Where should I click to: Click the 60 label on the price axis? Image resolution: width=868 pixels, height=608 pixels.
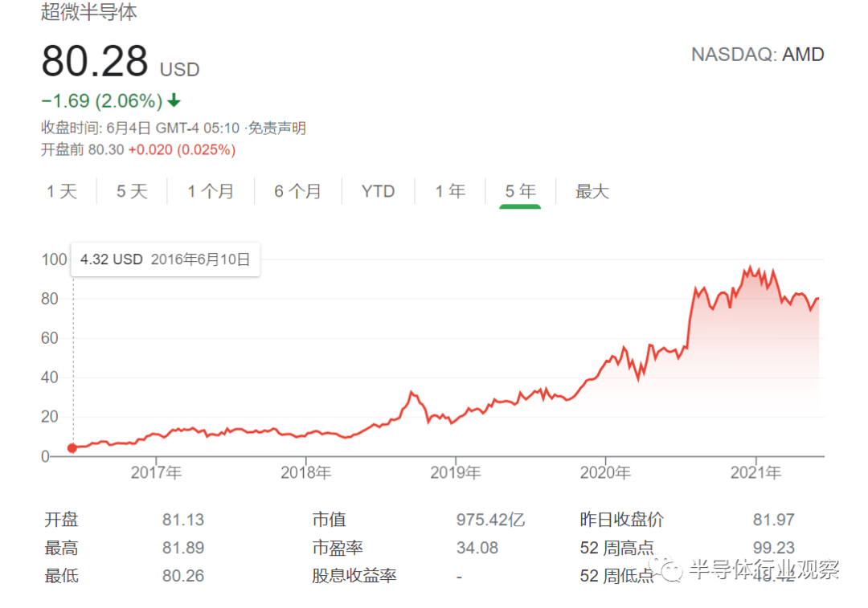click(x=50, y=338)
